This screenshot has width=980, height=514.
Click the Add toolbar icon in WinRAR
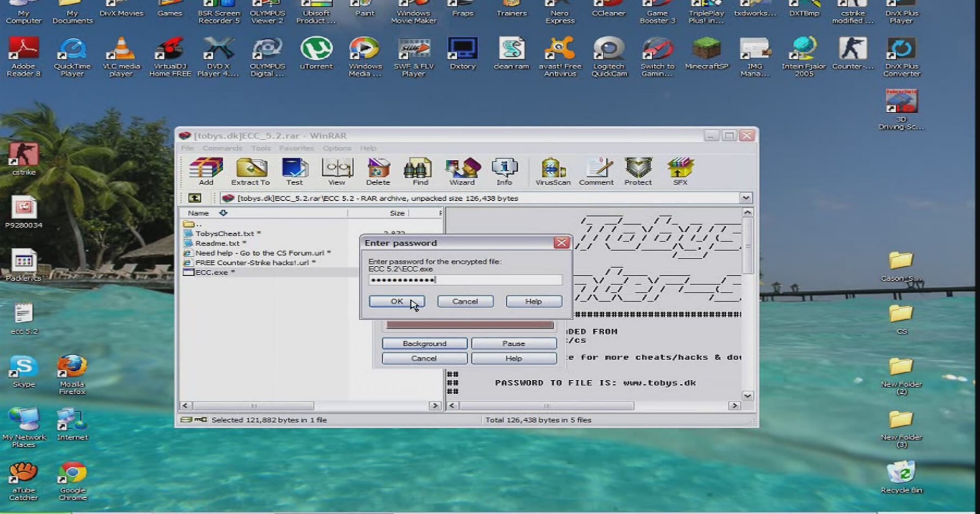click(206, 172)
